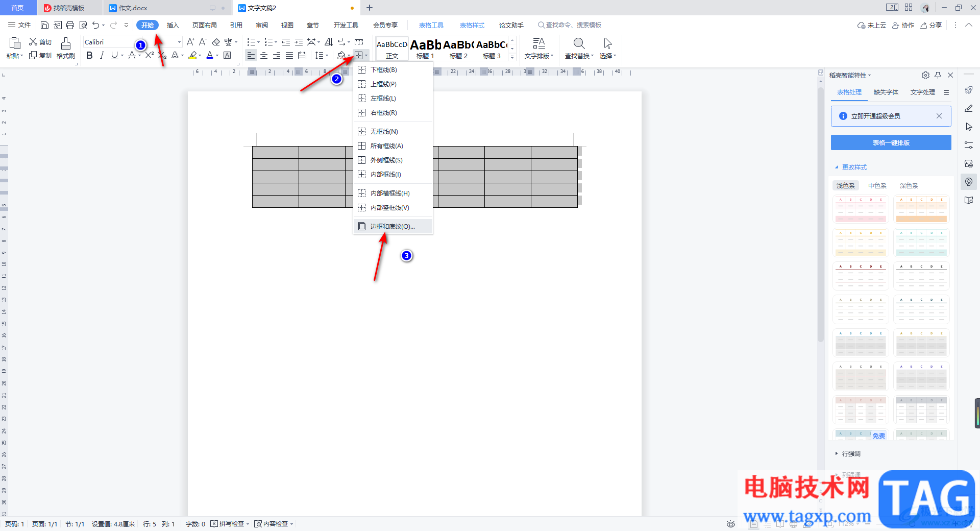Click the first pink table style thumbnail
The image size is (980, 531).
coord(861,209)
